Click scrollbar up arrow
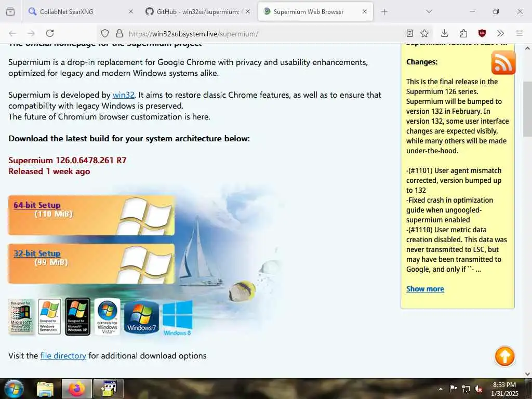 tap(528, 48)
